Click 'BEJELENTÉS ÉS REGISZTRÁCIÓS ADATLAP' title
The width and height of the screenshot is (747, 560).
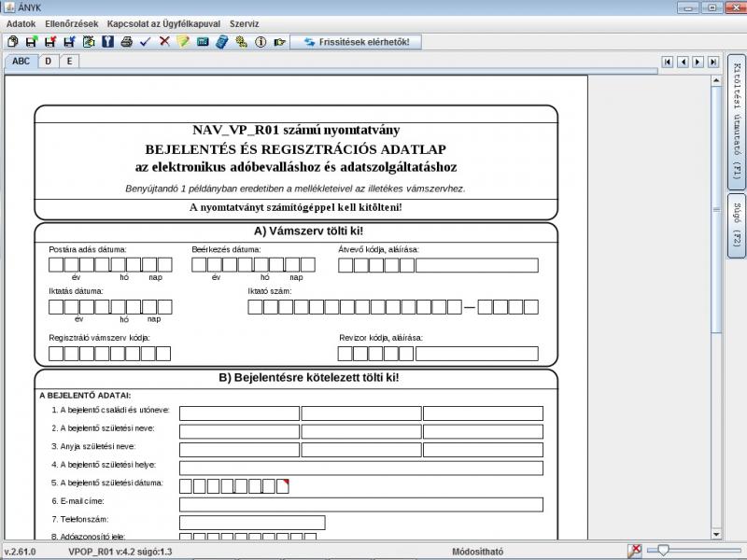pyautogui.click(x=296, y=149)
